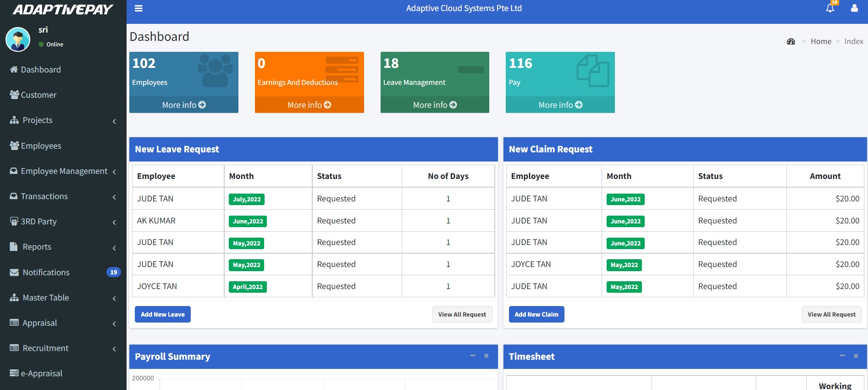Expand the Transactions submenu chevron

click(114, 197)
